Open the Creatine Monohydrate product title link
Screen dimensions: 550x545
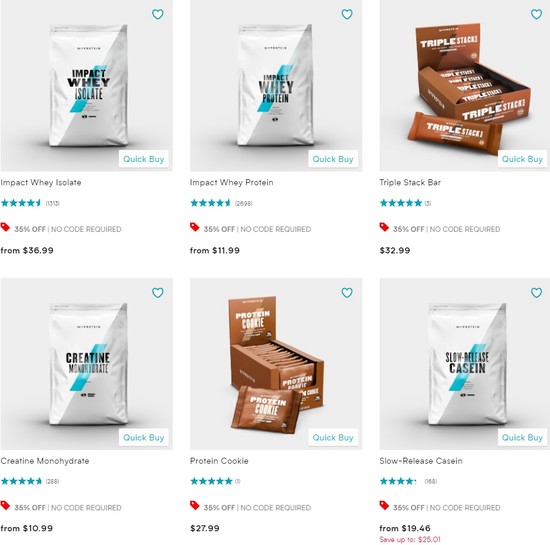tap(45, 461)
